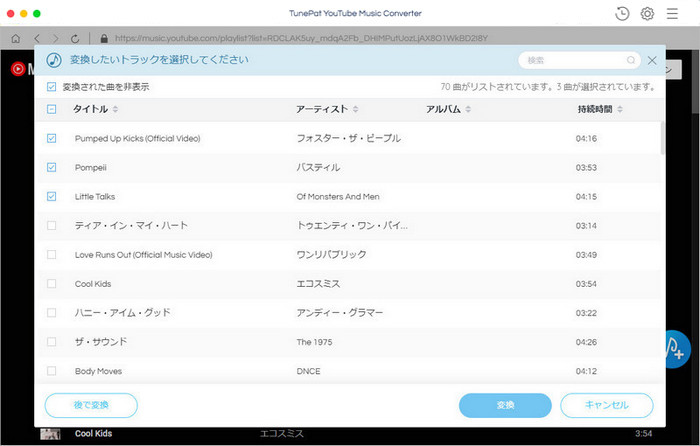Click Cool Kids title in background page
Viewport: 700px width, 446px height.
click(93, 433)
